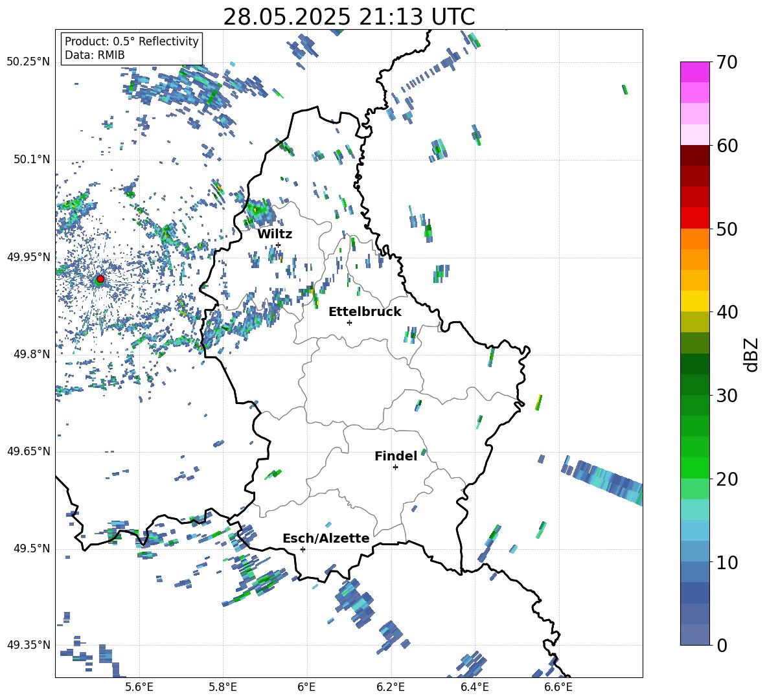The height and width of the screenshot is (700, 767).
Task: Click the 49.35°N latitude tick label
Action: click(x=29, y=645)
